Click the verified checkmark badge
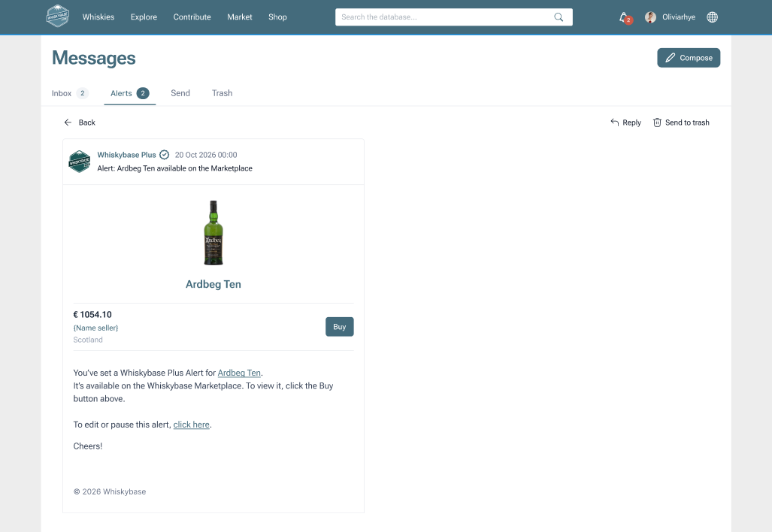772x532 pixels. 165,155
